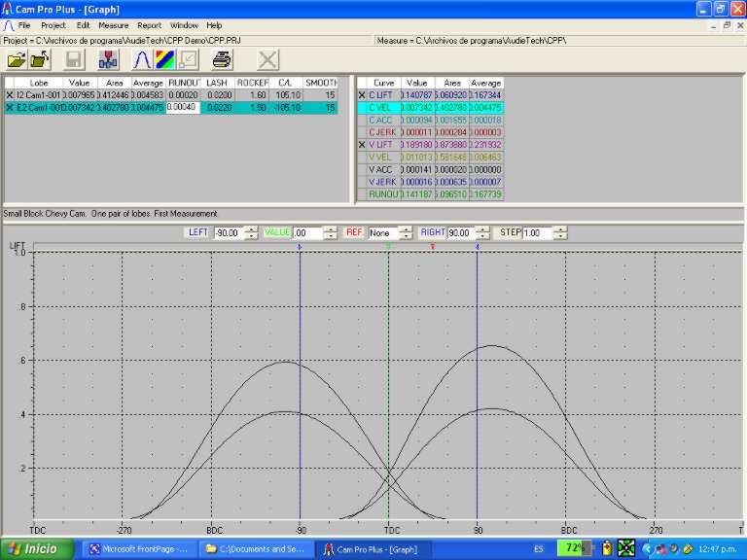The image size is (747, 560).
Task: Click the LEFT input field showing -90.00
Action: tap(230, 233)
